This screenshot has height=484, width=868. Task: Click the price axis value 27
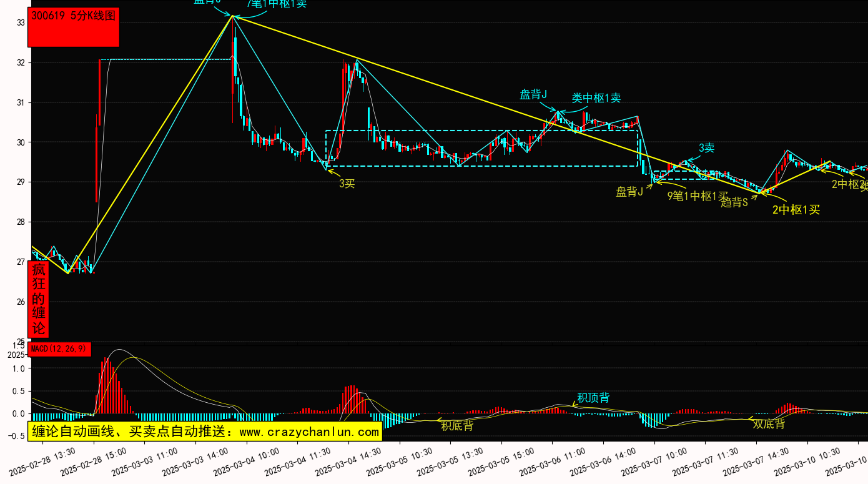pos(20,262)
